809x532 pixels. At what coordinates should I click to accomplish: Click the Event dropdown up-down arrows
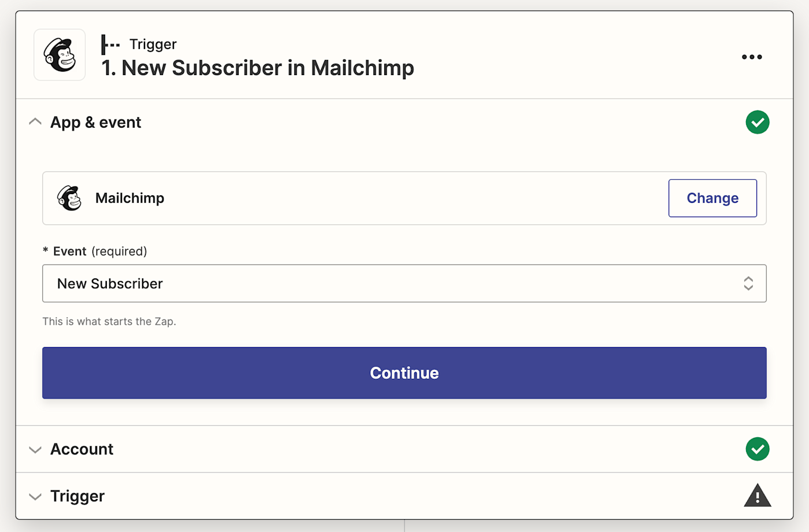point(748,284)
